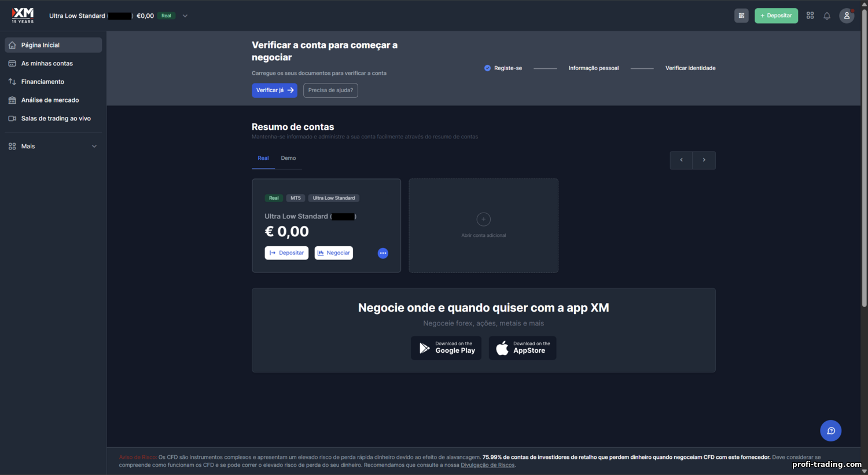Open Financiamento in the sidebar

(x=42, y=82)
